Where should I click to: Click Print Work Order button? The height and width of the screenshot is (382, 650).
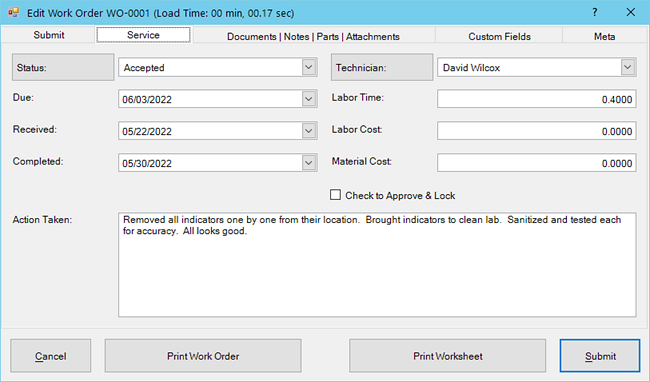click(x=203, y=356)
